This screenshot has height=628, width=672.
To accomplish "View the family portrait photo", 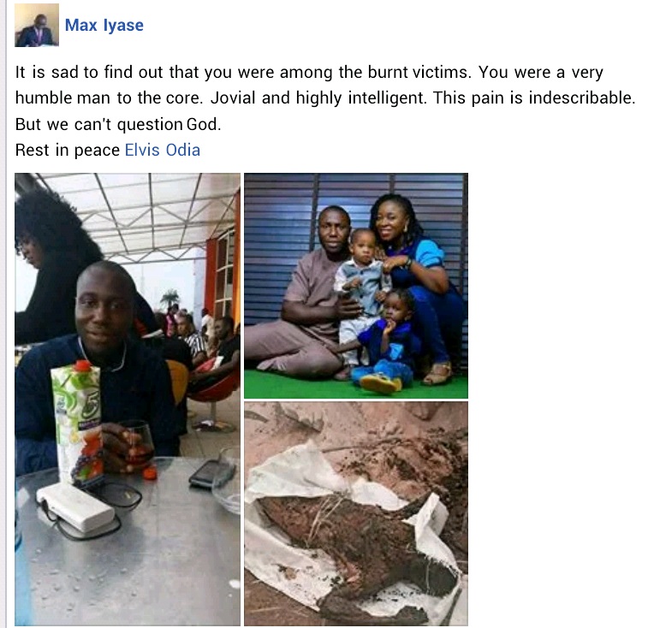I will pyautogui.click(x=356, y=286).
